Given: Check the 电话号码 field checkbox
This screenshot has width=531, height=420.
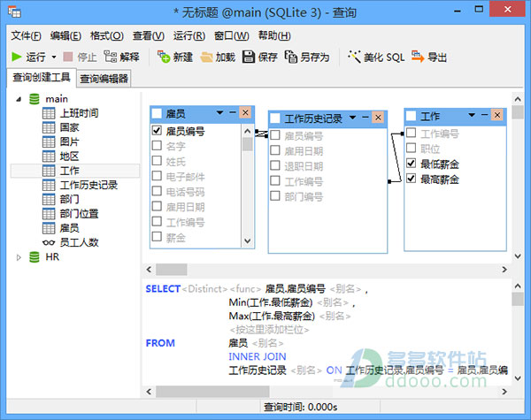Looking at the screenshot, I should coord(157,191).
